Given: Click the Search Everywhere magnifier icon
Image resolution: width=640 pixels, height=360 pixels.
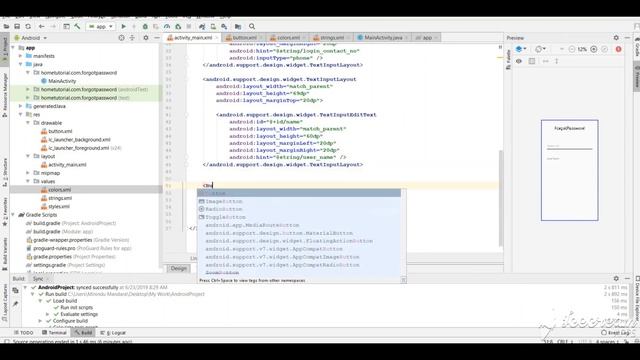Looking at the screenshot, I should 252,27.
